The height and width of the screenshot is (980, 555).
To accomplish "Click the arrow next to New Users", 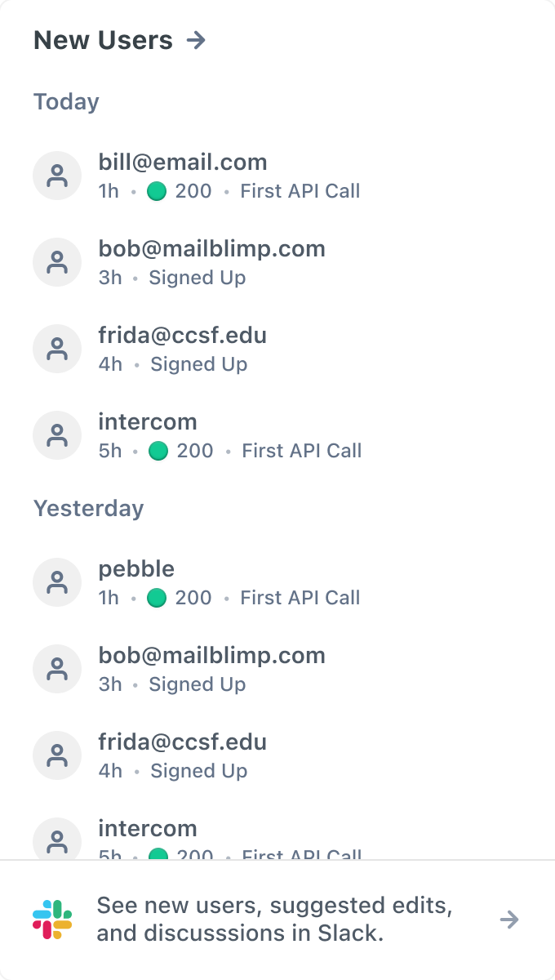I will coord(196,40).
